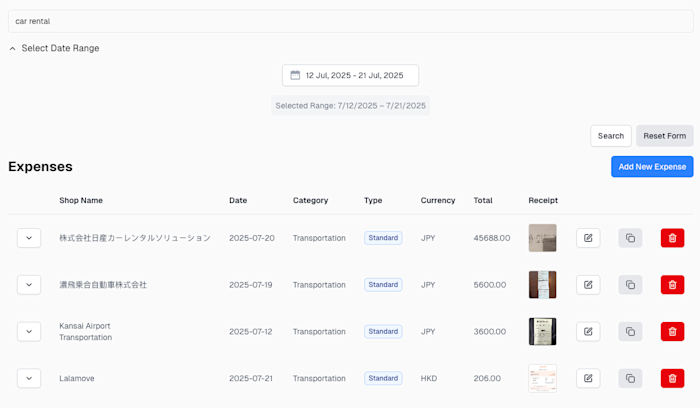This screenshot has height=408, width=700.
Task: Click the 3600.00 total value
Action: pyautogui.click(x=490, y=331)
